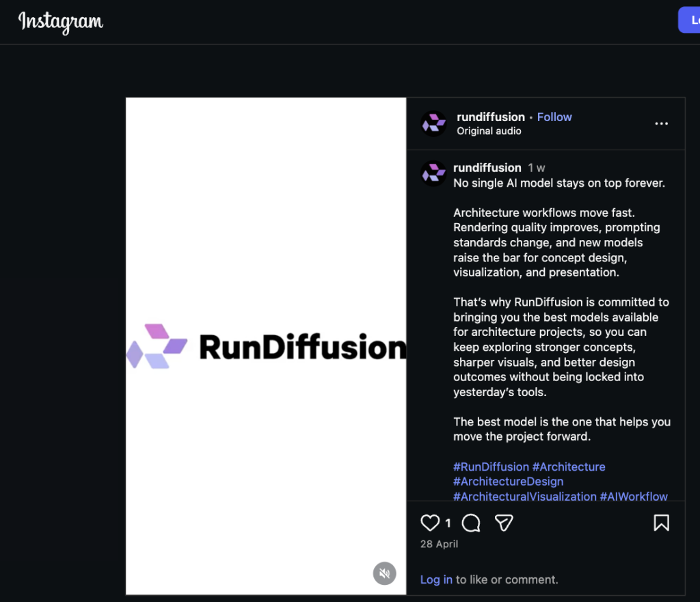Screen dimensions: 700x602
Task: Open the #Architecture hashtag
Action: pyautogui.click(x=569, y=467)
